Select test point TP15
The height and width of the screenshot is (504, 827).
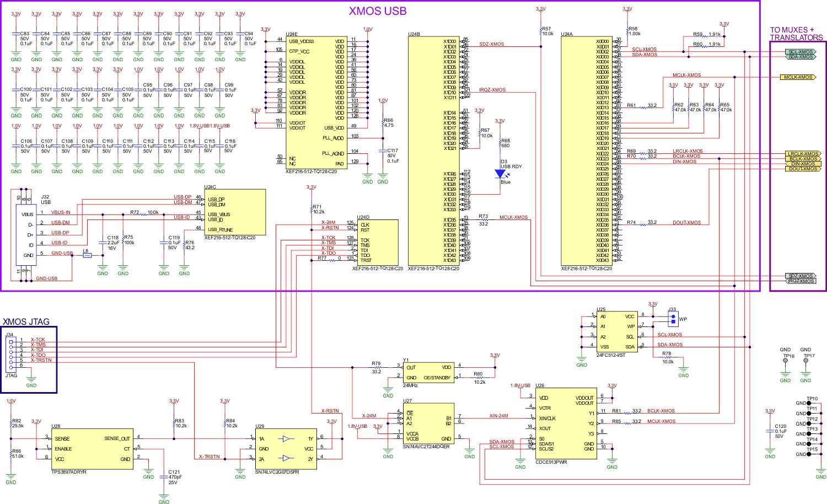(x=809, y=454)
